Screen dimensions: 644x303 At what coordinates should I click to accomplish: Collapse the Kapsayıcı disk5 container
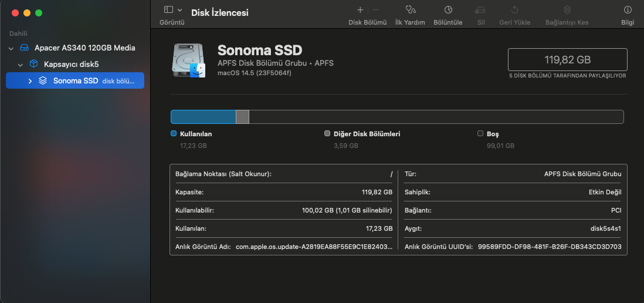21,64
